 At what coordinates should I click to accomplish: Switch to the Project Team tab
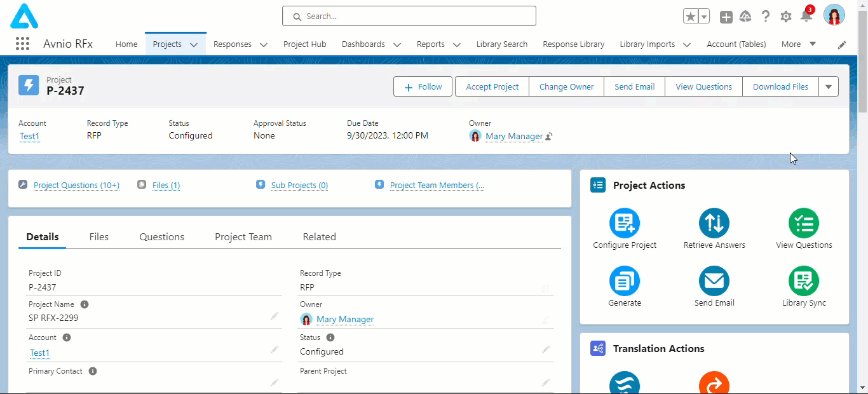point(243,237)
